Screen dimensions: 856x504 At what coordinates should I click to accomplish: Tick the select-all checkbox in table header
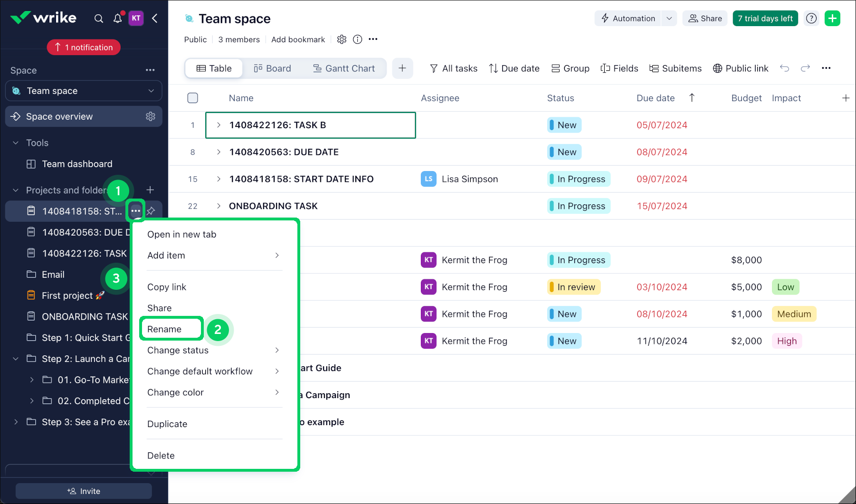coord(192,98)
